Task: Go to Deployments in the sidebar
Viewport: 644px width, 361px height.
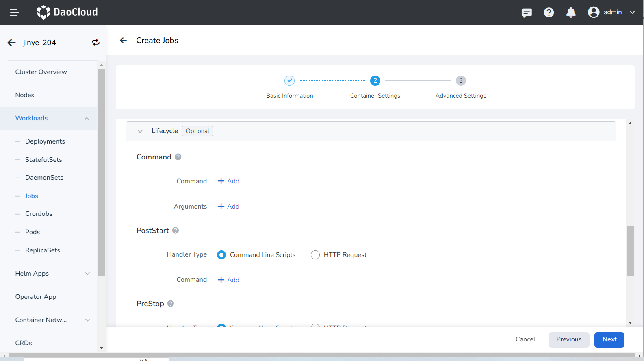Action: click(45, 141)
